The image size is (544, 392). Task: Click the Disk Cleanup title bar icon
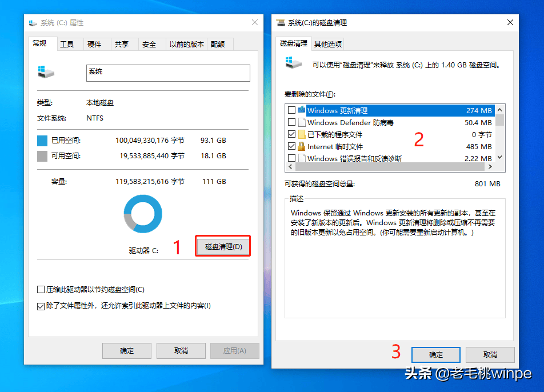(281, 23)
